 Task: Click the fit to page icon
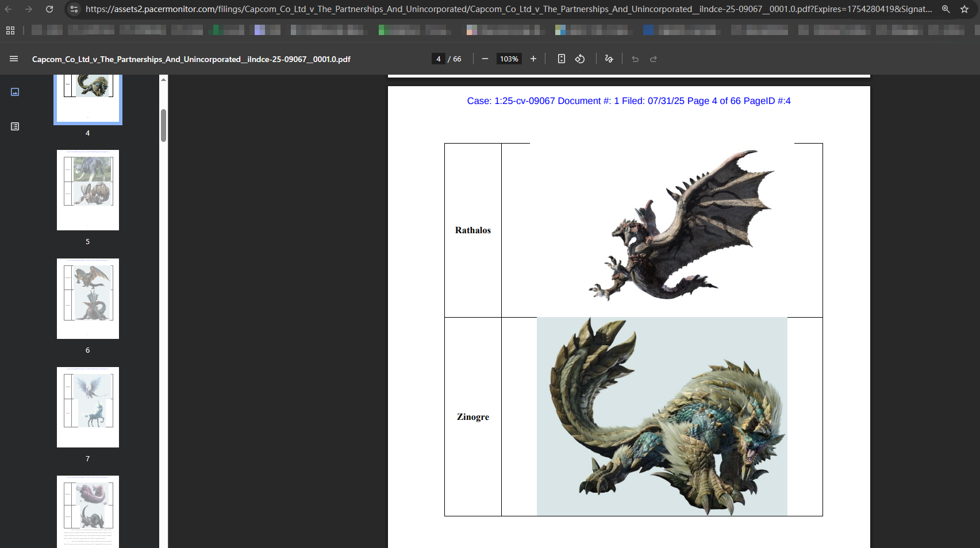coord(561,59)
